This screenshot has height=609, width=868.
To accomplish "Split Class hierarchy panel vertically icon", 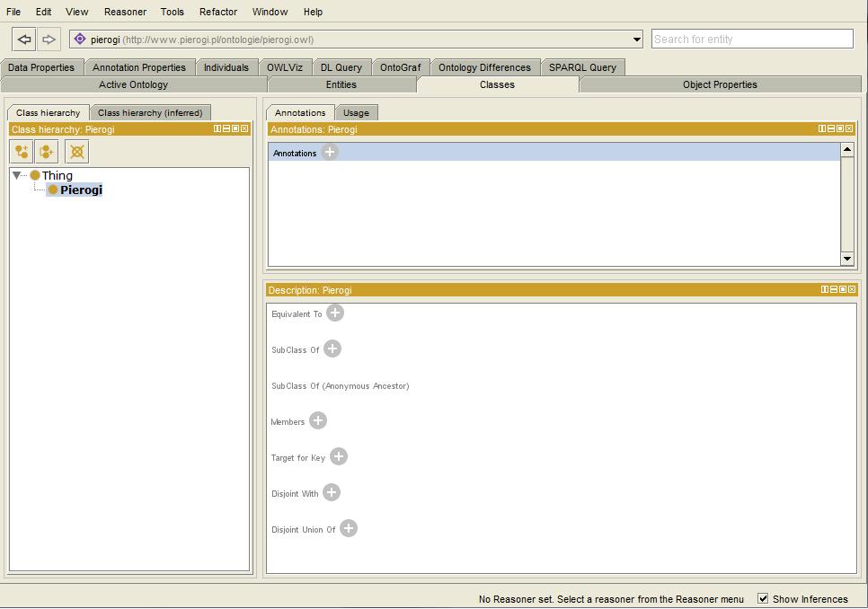I will pos(226,128).
